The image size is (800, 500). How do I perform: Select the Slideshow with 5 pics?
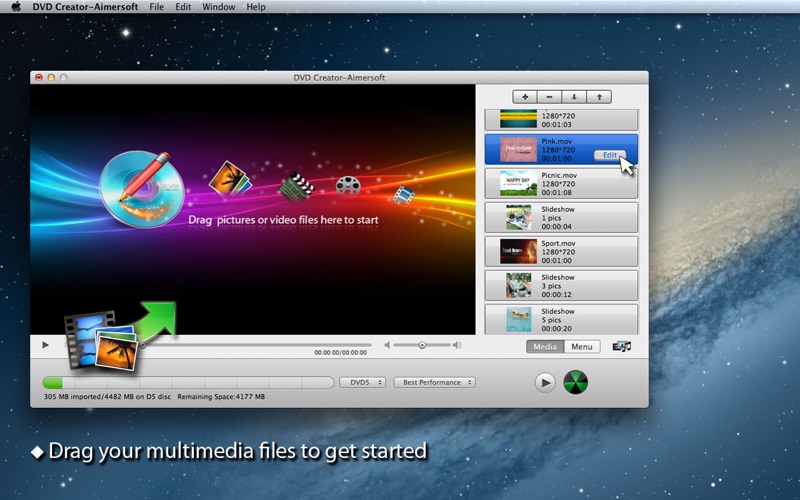(561, 319)
